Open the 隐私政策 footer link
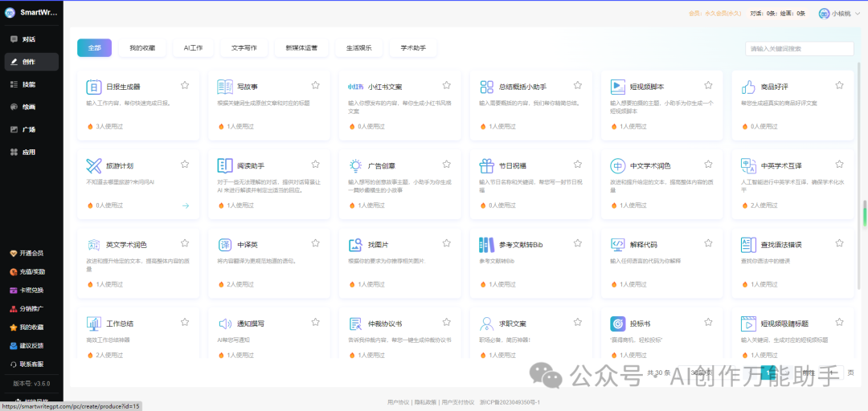This screenshot has width=868, height=411. [x=425, y=402]
